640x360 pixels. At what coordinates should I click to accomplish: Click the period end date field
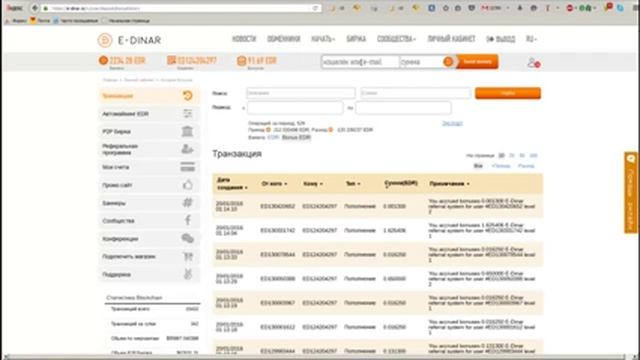403,108
